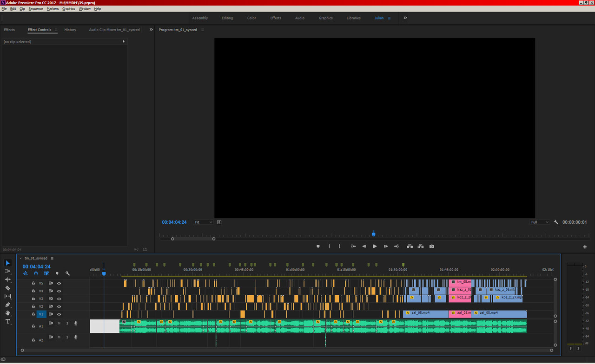The height and width of the screenshot is (364, 595).
Task: Click the Mark In button
Action: 330,247
